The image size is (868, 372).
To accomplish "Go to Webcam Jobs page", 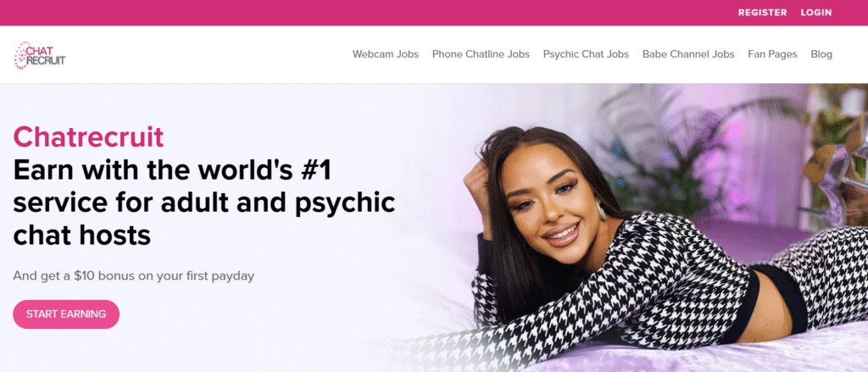I will tap(386, 54).
